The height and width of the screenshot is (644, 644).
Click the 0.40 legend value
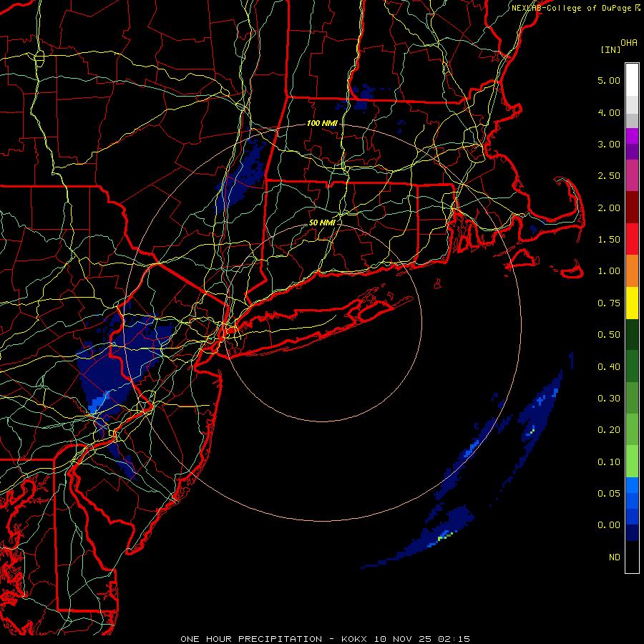(x=609, y=367)
